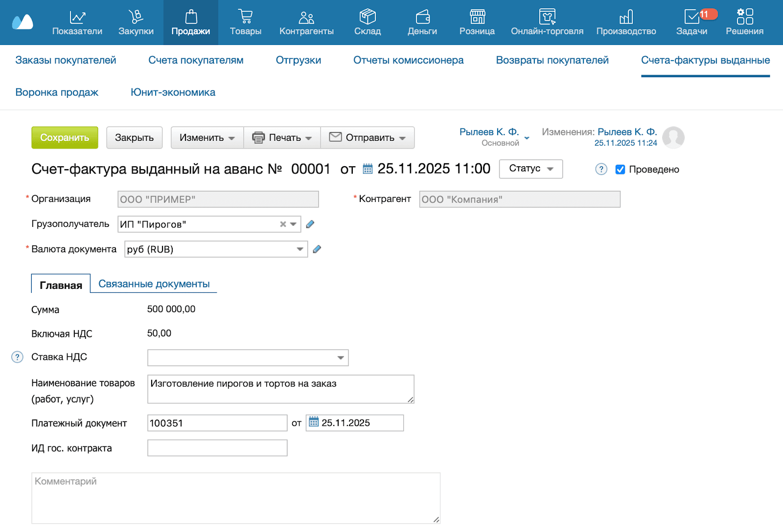
Task: Click the pencil icon next to Грузополучатель
Action: (310, 224)
